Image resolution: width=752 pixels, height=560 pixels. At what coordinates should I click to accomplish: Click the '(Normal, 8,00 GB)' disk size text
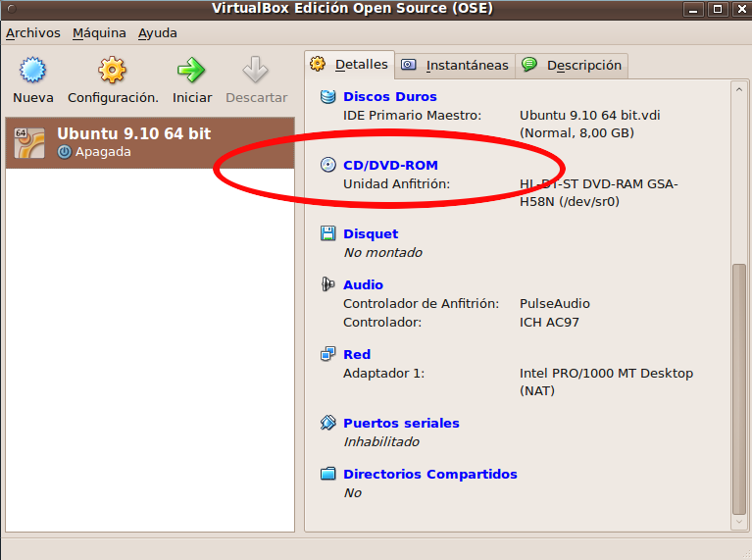(577, 133)
